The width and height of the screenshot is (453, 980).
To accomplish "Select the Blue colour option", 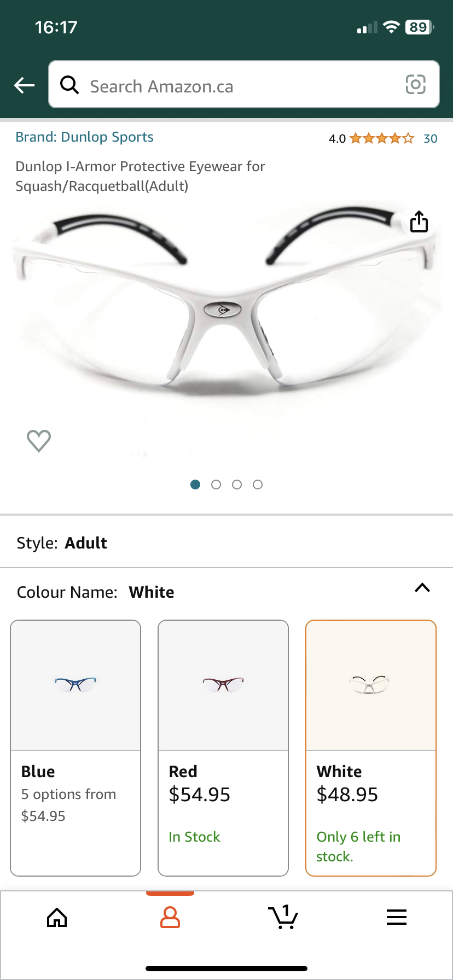I will coord(75,748).
